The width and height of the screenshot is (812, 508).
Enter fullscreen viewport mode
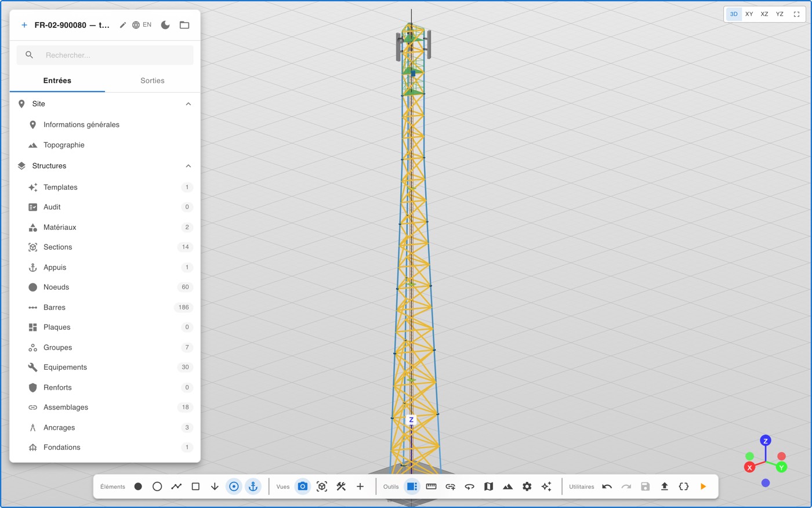[x=796, y=14]
